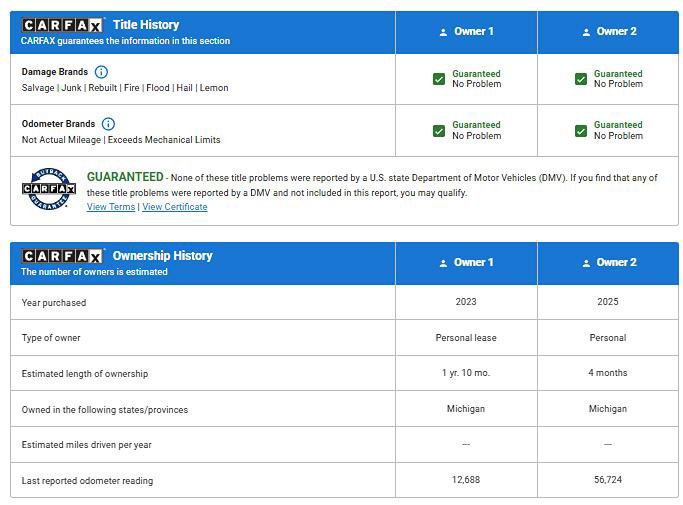Click Owner 2 person icon in Ownership History
683x505 pixels.
586,263
